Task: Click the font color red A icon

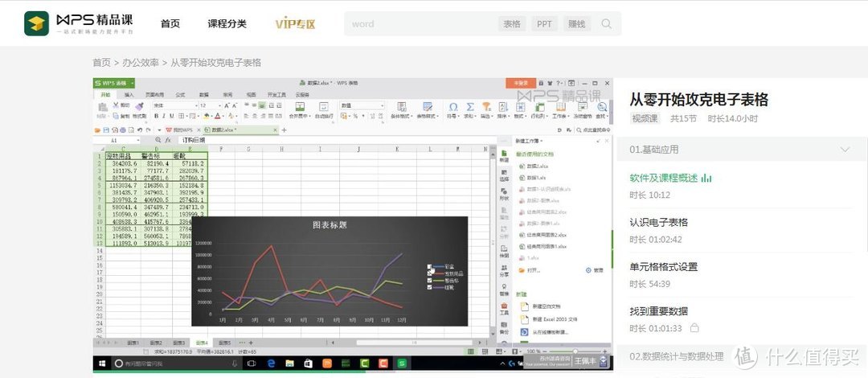Action: click(x=218, y=116)
